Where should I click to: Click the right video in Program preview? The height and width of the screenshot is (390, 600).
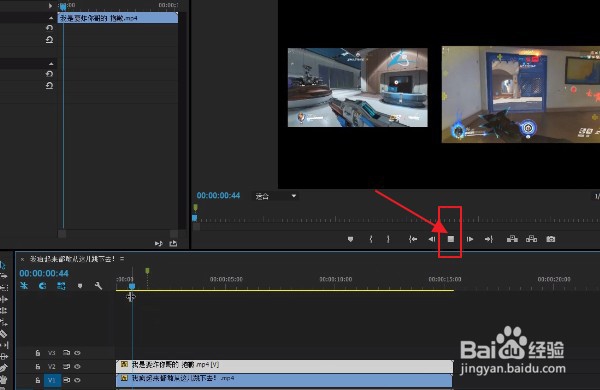point(521,95)
